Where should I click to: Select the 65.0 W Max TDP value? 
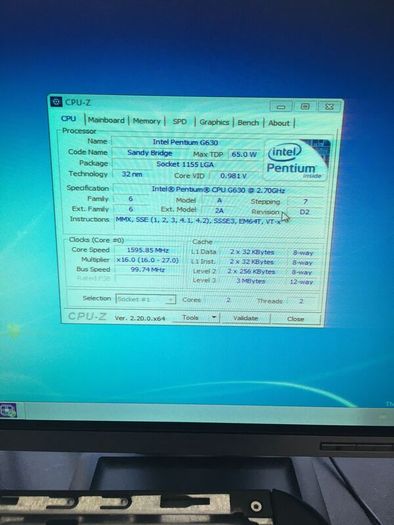pyautogui.click(x=244, y=154)
